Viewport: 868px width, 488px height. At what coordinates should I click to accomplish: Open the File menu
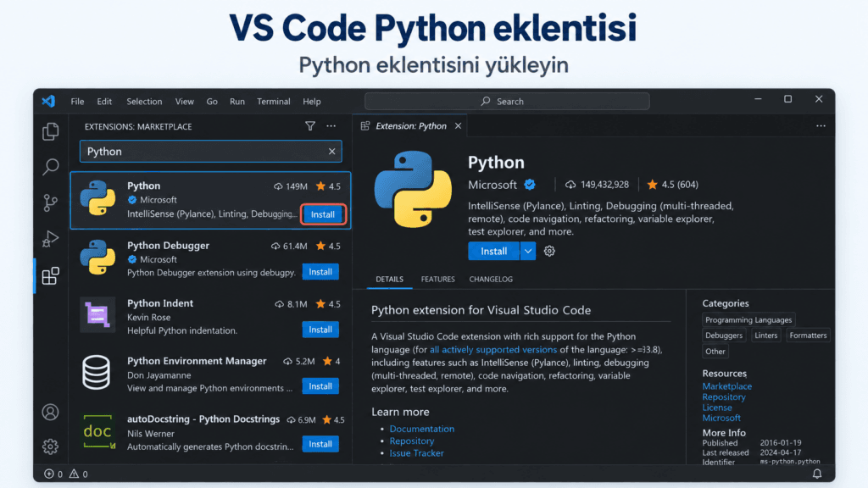point(77,102)
